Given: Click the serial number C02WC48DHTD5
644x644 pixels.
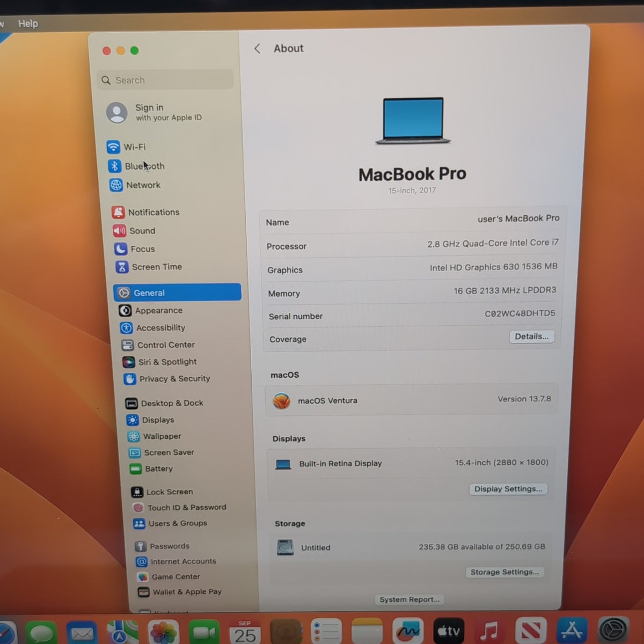Looking at the screenshot, I should pyautogui.click(x=519, y=313).
